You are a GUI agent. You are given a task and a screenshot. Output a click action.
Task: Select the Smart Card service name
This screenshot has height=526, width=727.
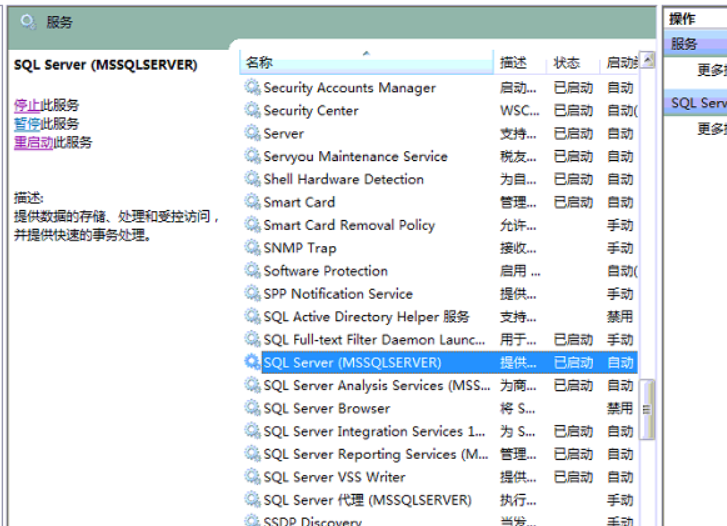point(299,202)
